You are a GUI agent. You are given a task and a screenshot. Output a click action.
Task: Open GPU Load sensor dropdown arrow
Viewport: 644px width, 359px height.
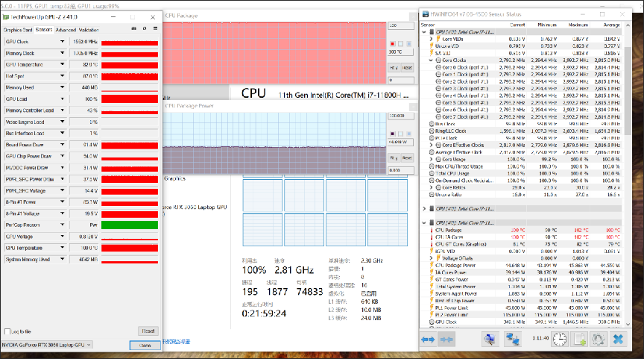click(x=63, y=99)
